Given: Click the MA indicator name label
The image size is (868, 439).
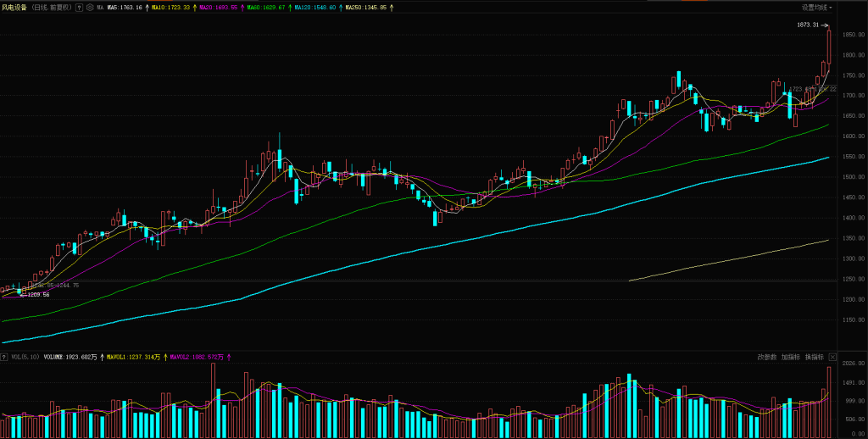Looking at the screenshot, I should tap(100, 7).
